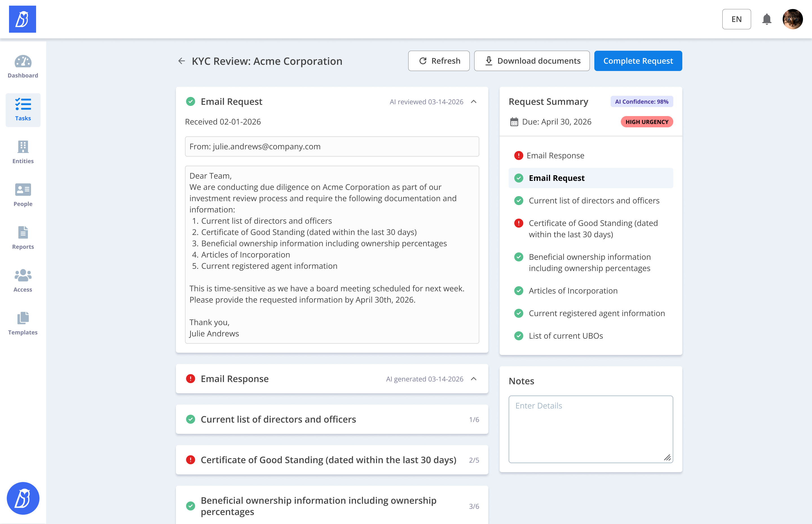Select Email Response in Request Summary
Viewport: 812px width, 524px height.
coord(555,156)
